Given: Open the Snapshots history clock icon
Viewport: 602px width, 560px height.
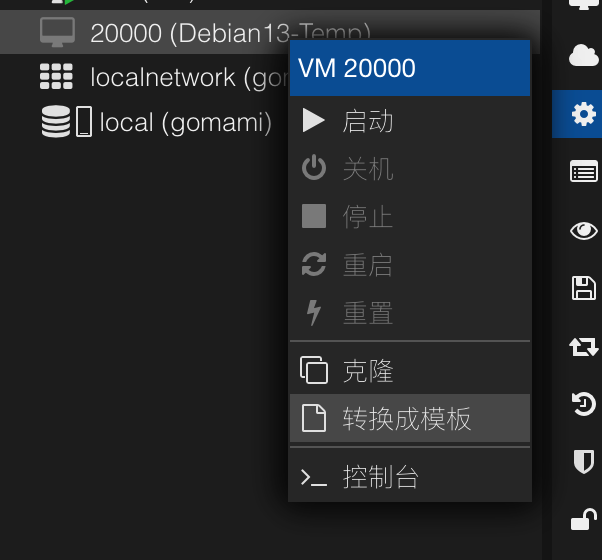Looking at the screenshot, I should pyautogui.click(x=583, y=404).
